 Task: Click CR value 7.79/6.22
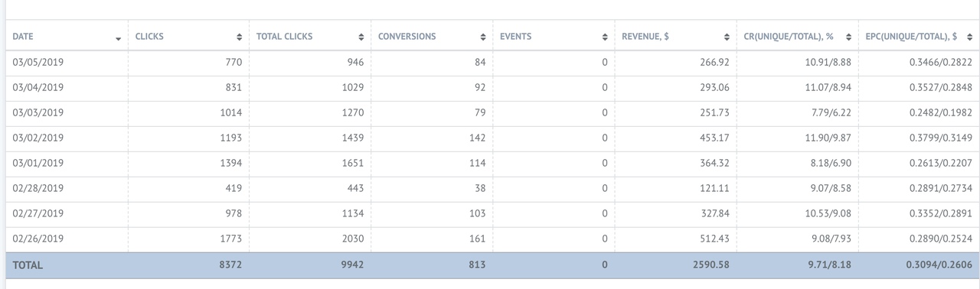[831, 112]
